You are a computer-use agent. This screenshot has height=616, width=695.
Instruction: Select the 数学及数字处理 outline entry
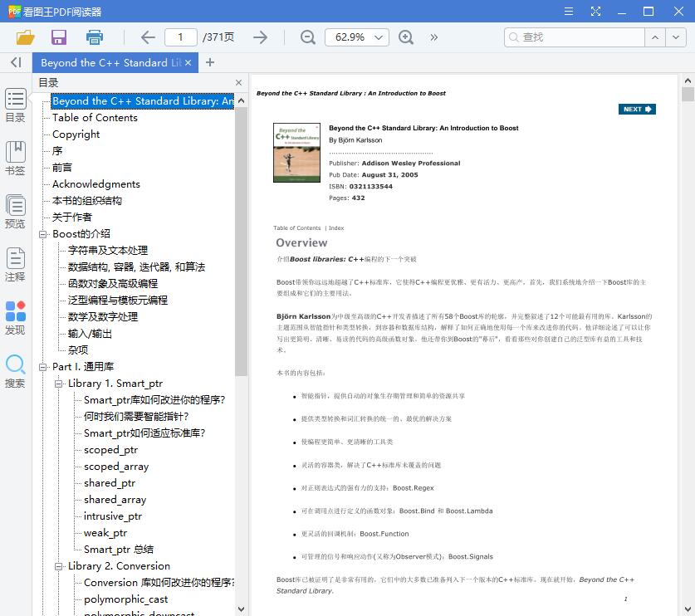[103, 317]
